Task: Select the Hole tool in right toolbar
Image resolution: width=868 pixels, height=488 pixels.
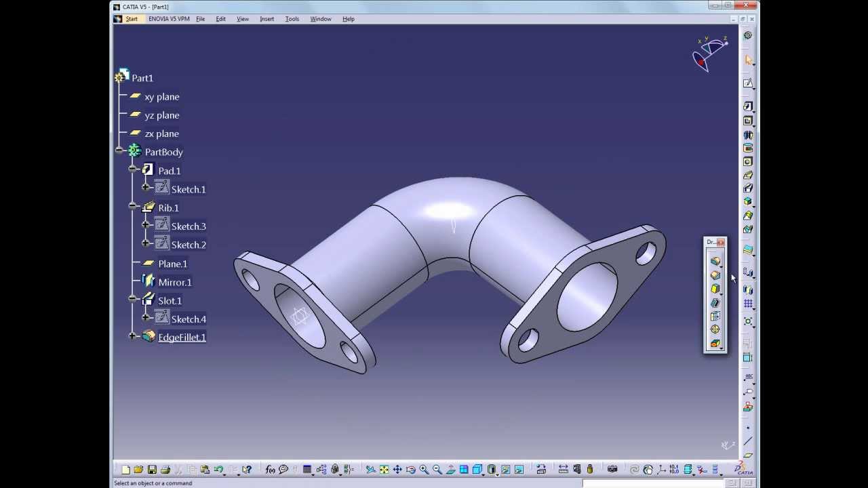Action: (748, 161)
